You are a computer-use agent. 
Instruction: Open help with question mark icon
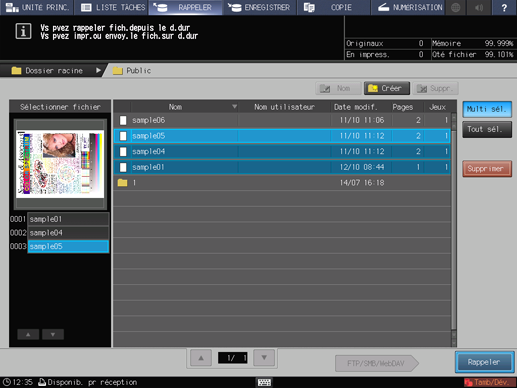click(504, 7)
